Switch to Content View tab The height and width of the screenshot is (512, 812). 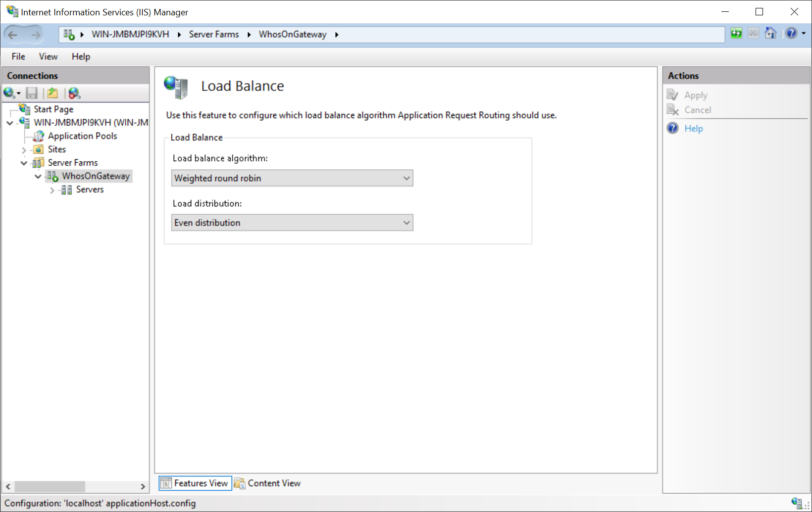[x=267, y=483]
